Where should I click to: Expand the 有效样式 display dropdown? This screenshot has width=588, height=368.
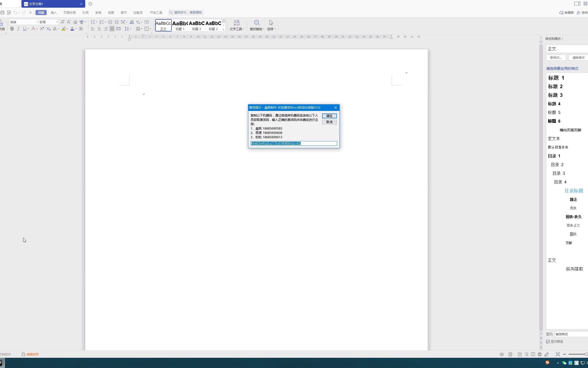(x=571, y=334)
